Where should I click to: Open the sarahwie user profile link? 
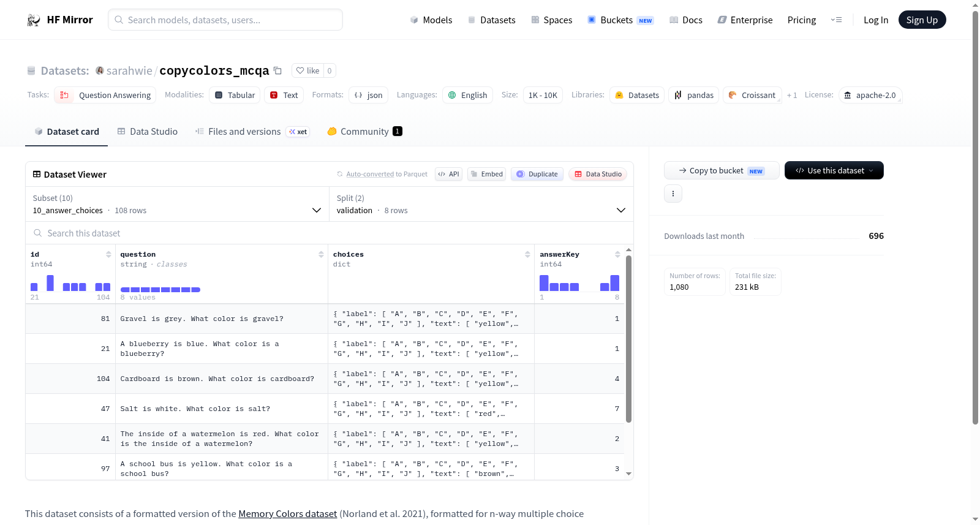coord(129,70)
